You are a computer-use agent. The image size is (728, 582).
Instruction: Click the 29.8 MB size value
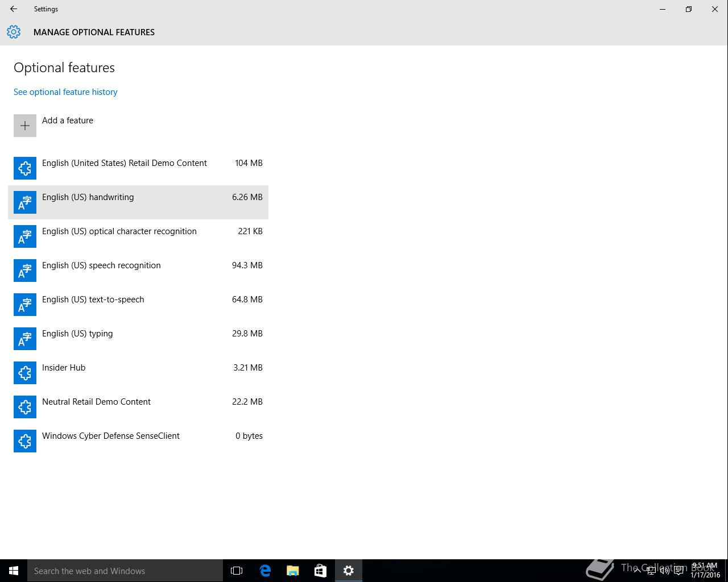coord(247,334)
